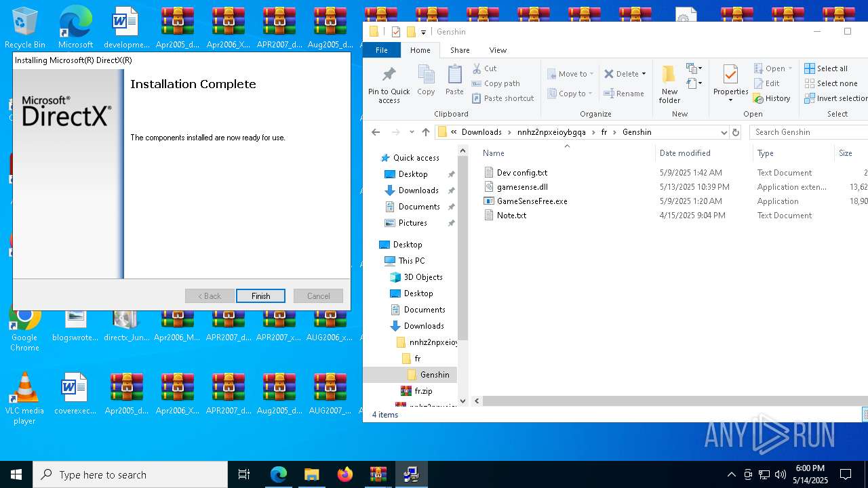The height and width of the screenshot is (488, 868).
Task: Click nnhz2npxeioybgqa in address breadcrumb
Action: pyautogui.click(x=551, y=132)
